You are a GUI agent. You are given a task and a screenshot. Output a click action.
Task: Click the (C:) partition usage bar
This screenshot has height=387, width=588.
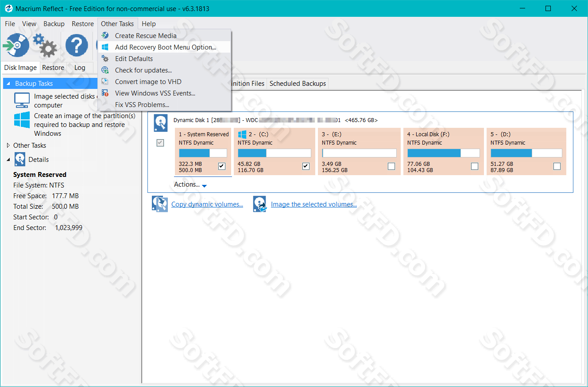(x=275, y=153)
